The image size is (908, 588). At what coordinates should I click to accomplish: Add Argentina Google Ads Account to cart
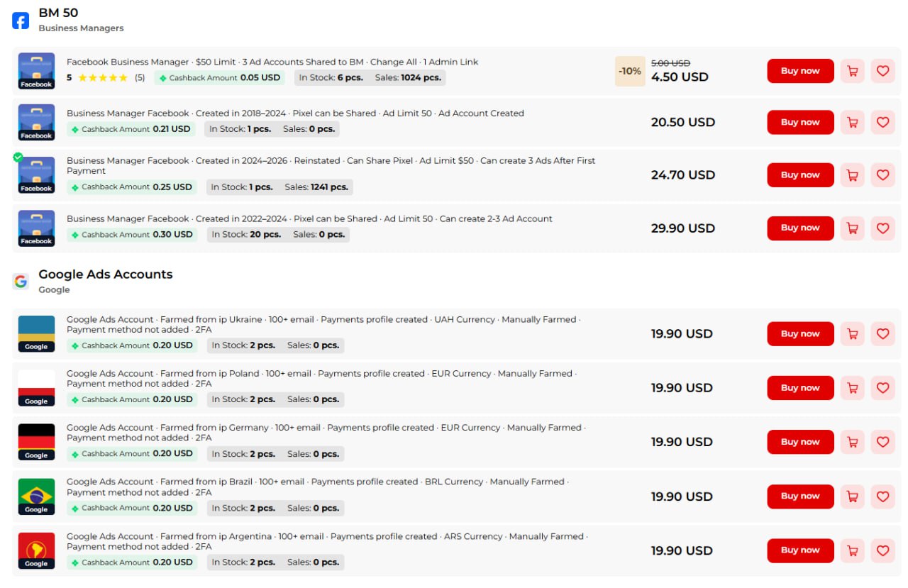pos(852,550)
